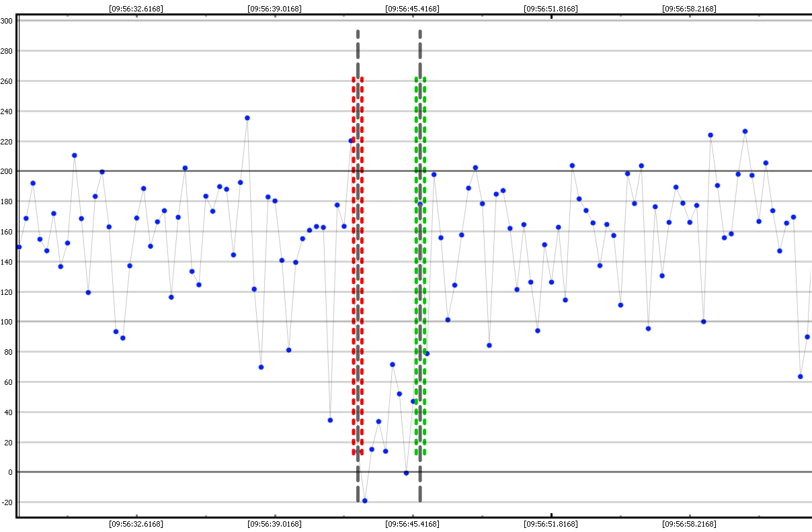Click the red dashed vertical marker line
Screen dimensions: 812x532
(358, 267)
